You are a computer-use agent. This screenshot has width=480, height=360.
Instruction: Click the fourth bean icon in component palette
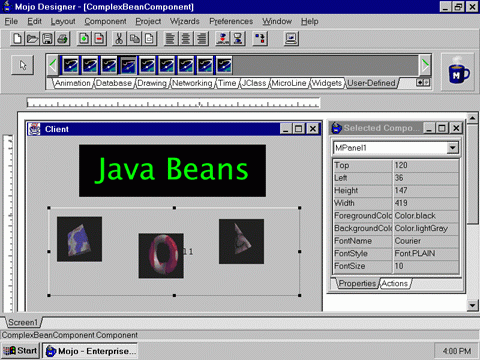(x=128, y=65)
